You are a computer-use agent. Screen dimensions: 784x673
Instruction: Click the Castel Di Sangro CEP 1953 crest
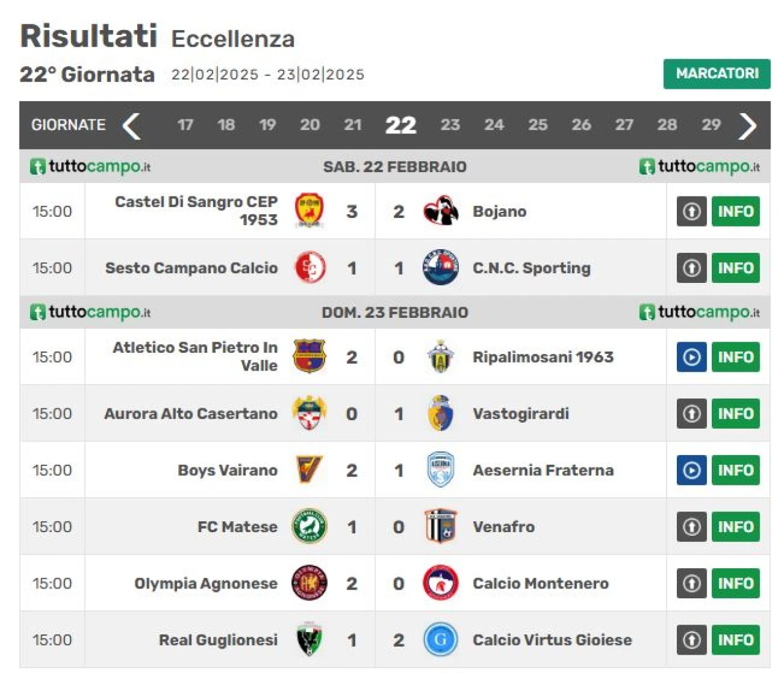(x=309, y=211)
